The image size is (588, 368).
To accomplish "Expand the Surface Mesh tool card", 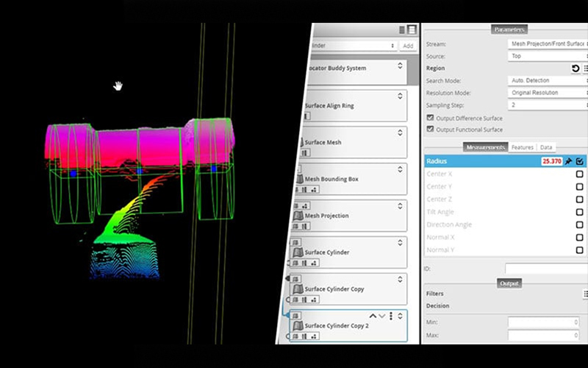I will coord(400,132).
